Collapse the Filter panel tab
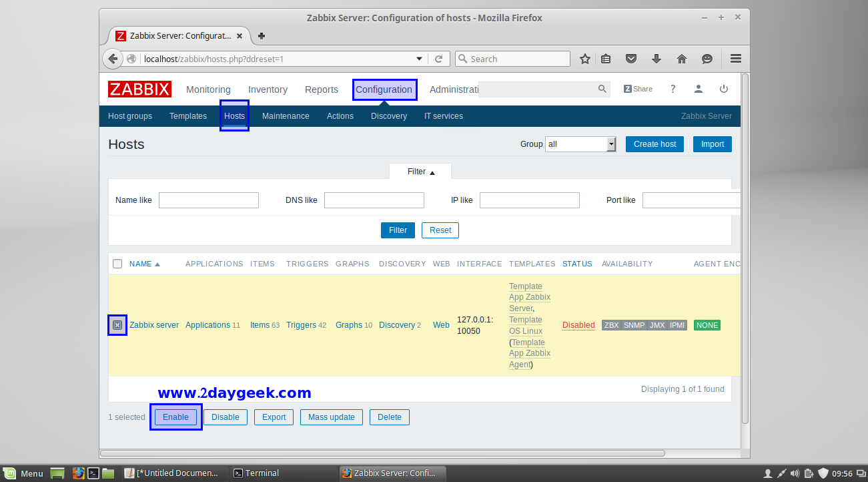This screenshot has height=482, width=868. tap(420, 172)
